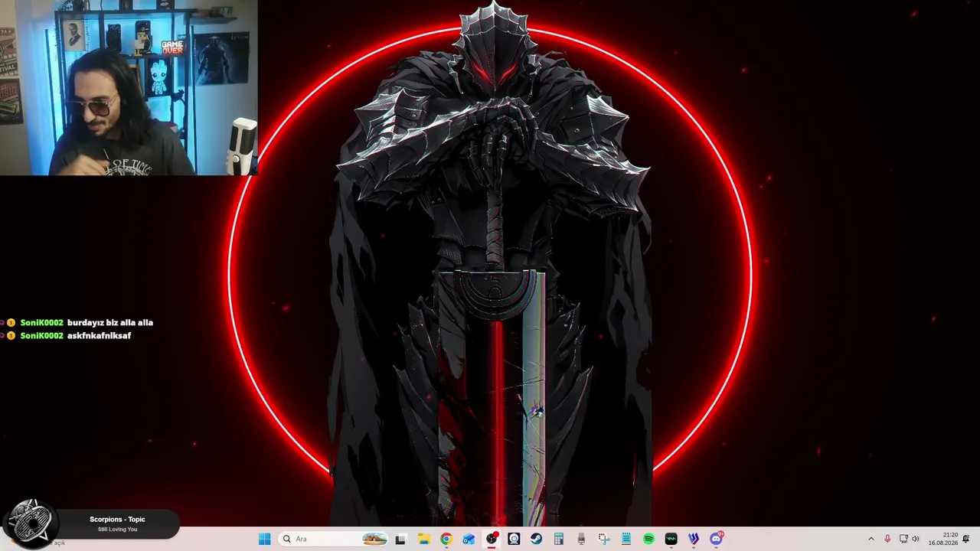This screenshot has height=551, width=980.
Task: Open the purple V-shaped app icon in taskbar
Action: pyautogui.click(x=694, y=539)
